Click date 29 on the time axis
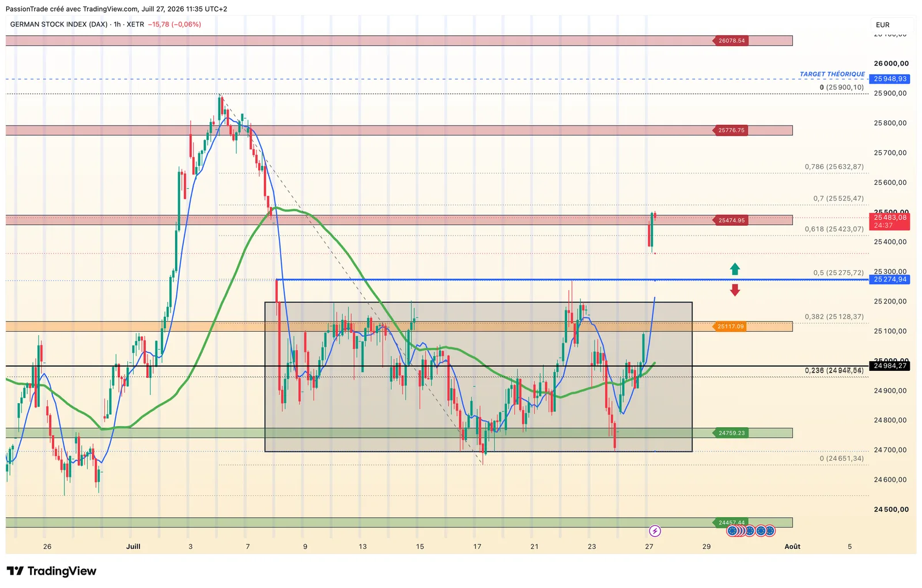The image size is (922, 588). (706, 547)
